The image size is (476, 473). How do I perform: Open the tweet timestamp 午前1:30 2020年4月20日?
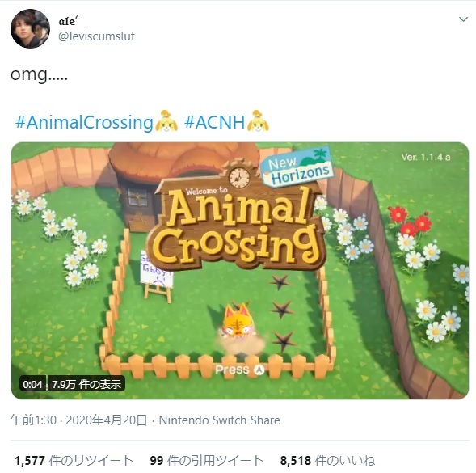click(78, 420)
